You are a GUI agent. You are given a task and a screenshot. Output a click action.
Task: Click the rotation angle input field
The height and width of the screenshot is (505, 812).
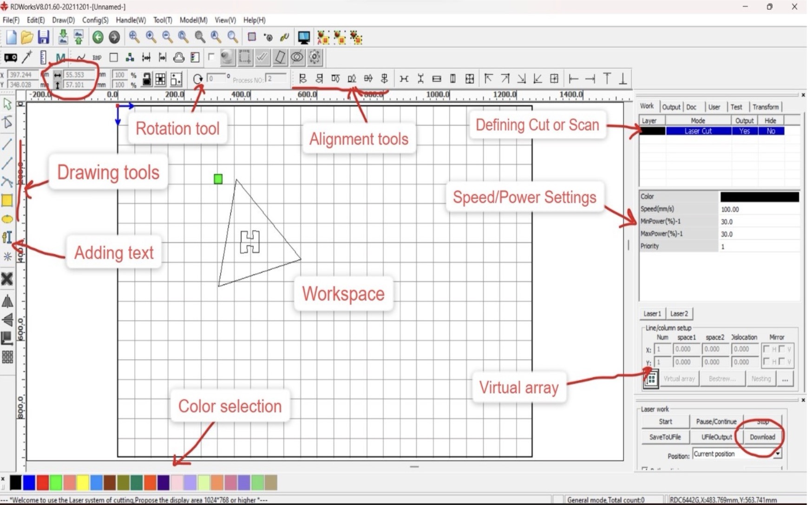(x=216, y=79)
